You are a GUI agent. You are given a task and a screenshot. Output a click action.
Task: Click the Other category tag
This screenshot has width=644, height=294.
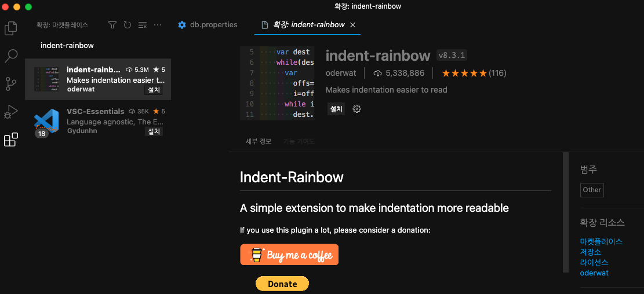coord(592,190)
